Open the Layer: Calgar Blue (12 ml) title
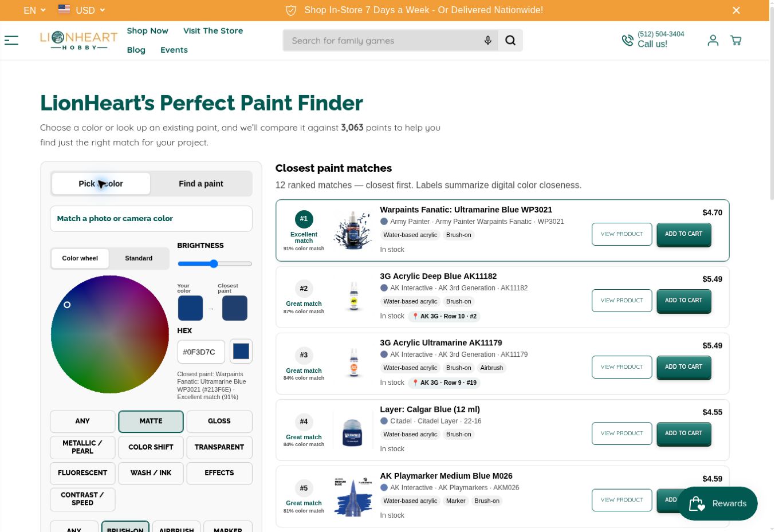775x532 pixels. click(x=430, y=409)
